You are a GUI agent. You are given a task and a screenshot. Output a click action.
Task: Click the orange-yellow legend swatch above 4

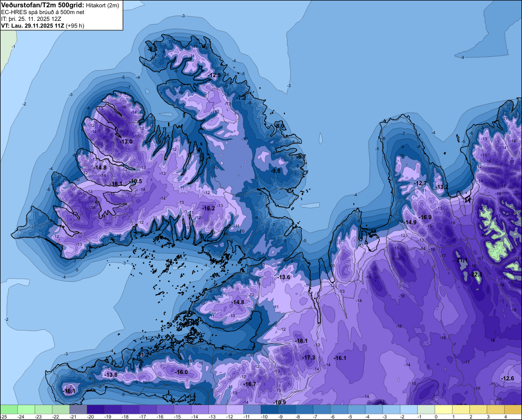pos(513,410)
